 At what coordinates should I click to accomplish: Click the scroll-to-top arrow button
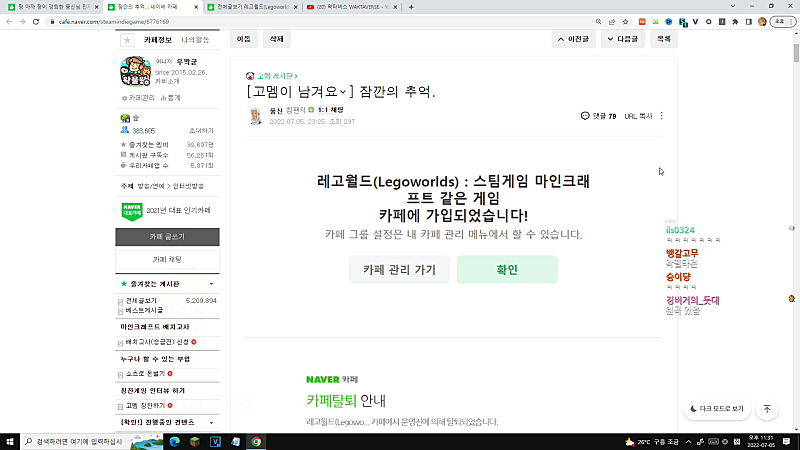(x=767, y=409)
